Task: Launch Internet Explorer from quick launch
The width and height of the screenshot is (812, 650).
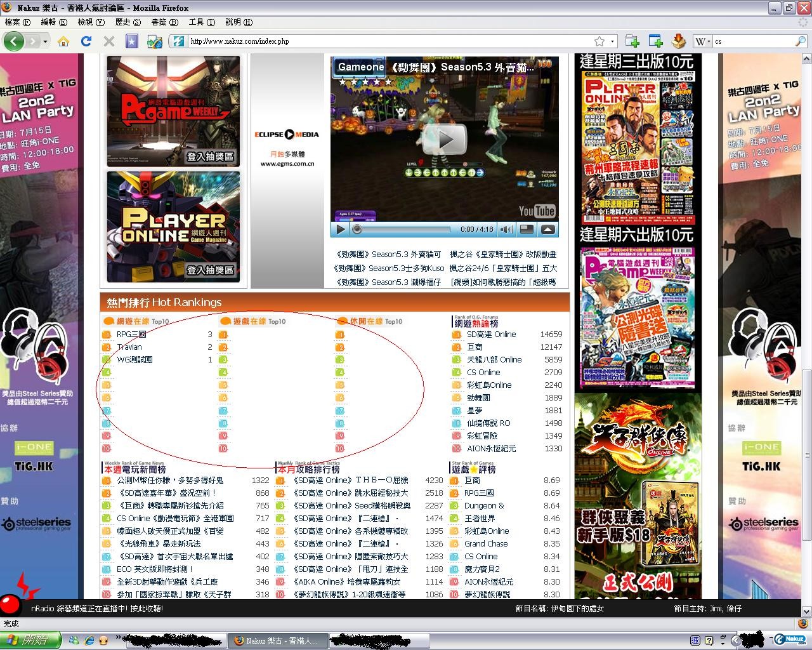Action: (89, 640)
